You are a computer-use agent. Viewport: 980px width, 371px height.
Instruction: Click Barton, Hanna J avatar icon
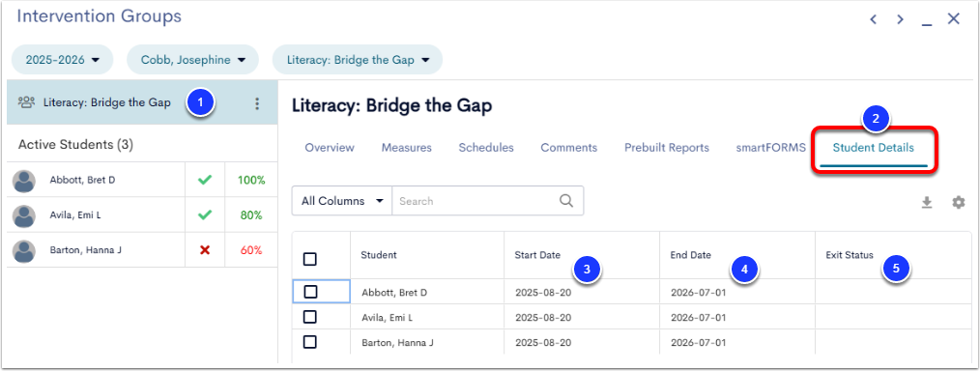pos(24,250)
